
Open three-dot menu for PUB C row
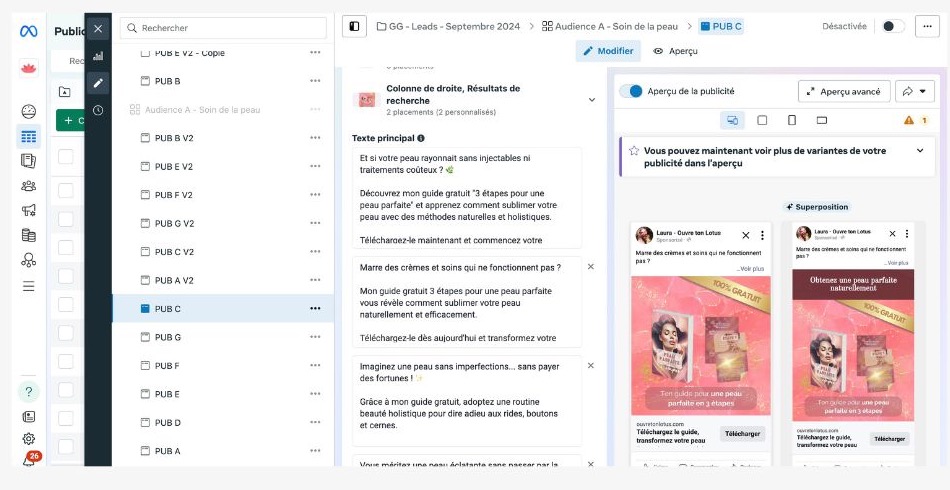(x=315, y=308)
